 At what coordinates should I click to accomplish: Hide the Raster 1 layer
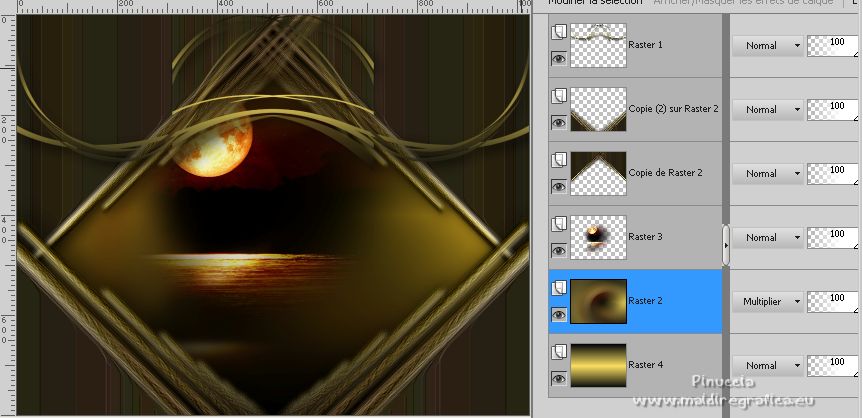pos(559,58)
